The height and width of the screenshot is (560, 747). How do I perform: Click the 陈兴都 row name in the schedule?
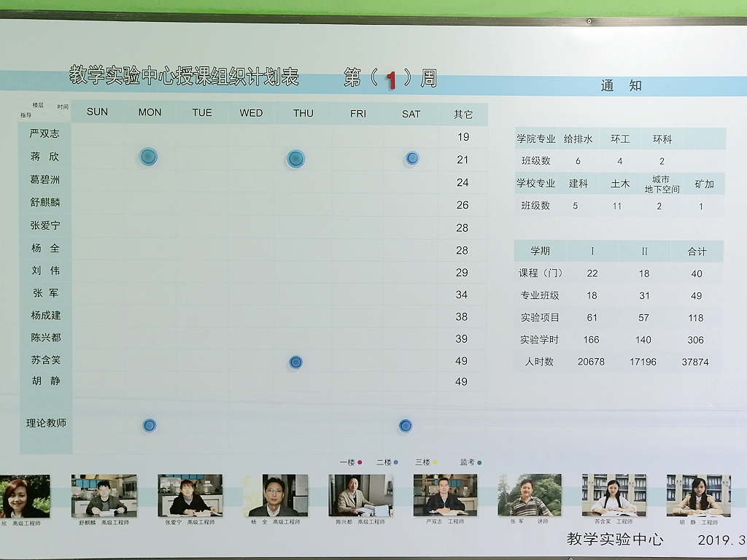tap(46, 338)
